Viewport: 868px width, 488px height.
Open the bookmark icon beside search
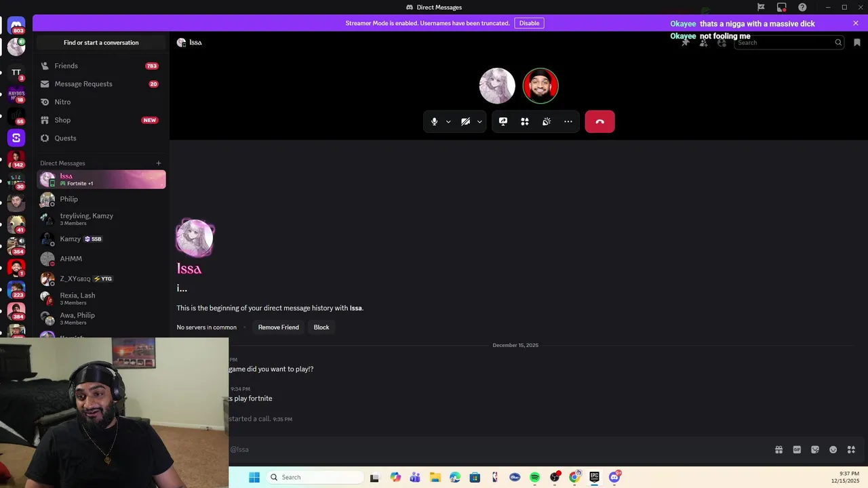click(x=857, y=43)
